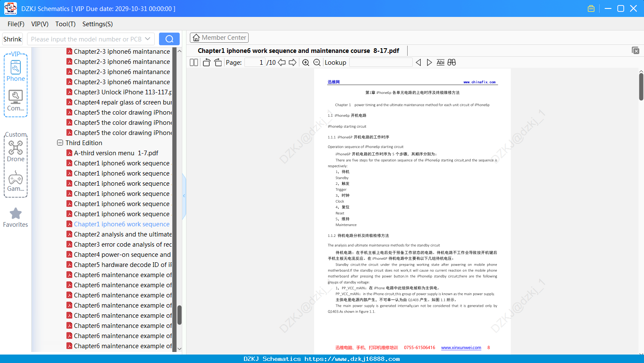The width and height of the screenshot is (644, 363).
Task: Collapse the left panel with splitter handle
Action: tap(184, 196)
